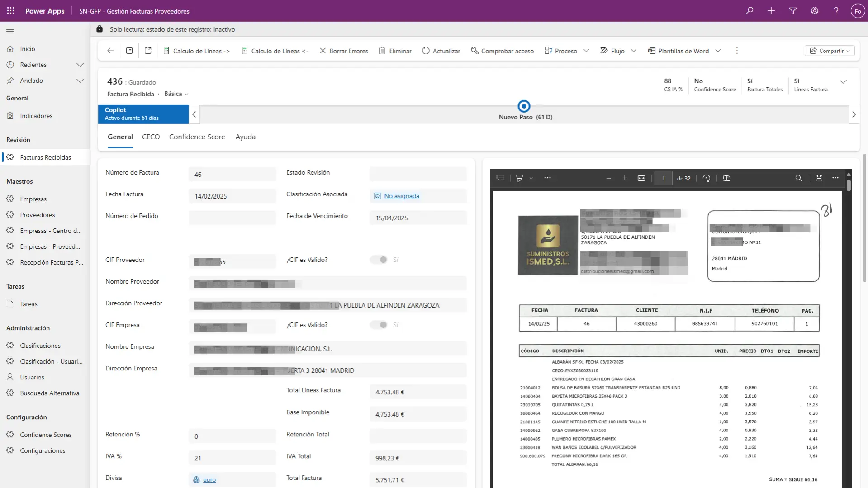Open the CECO tab

pos(151,137)
